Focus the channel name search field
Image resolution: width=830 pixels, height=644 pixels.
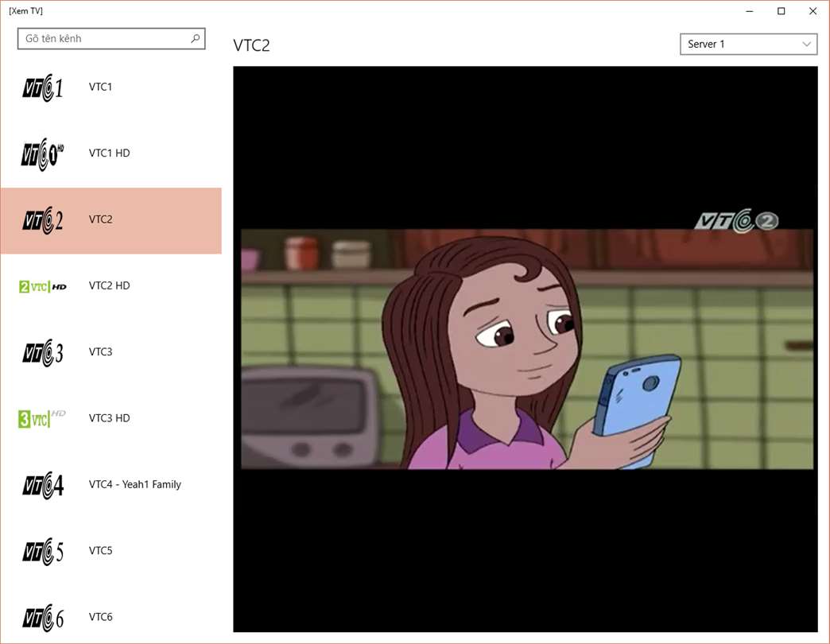point(111,39)
